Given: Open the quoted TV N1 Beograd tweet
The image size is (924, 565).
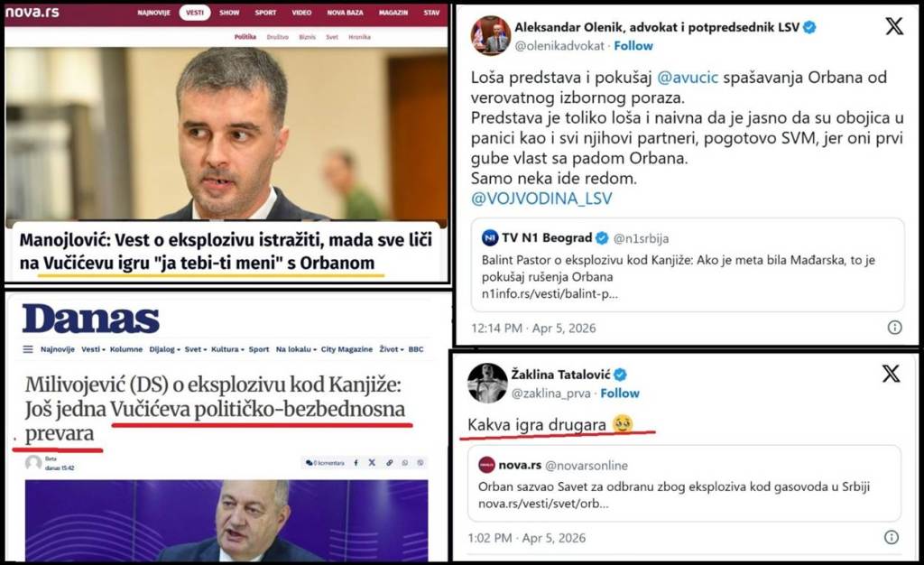Looking at the screenshot, I should (688, 264).
